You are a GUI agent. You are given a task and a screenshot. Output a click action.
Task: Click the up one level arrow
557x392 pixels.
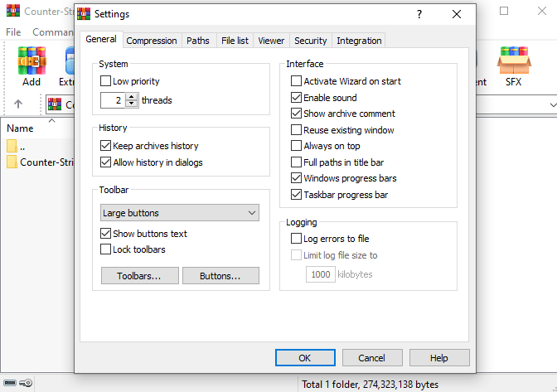[x=18, y=104]
